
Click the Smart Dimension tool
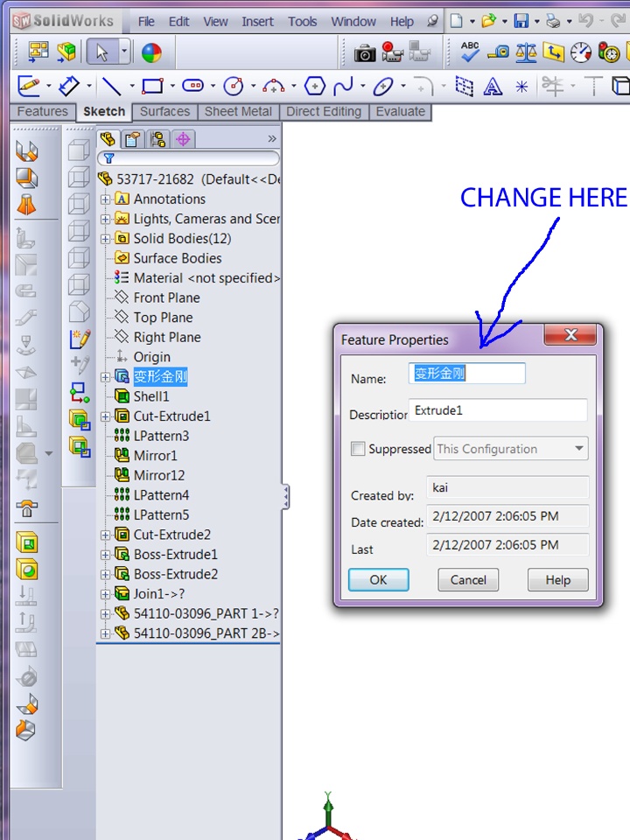(x=68, y=86)
